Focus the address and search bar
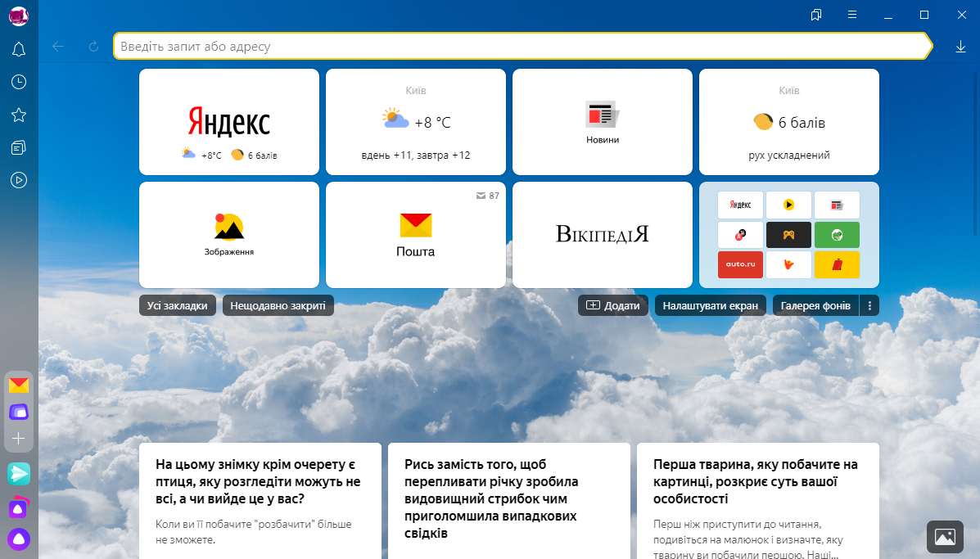Viewport: 980px width, 559px height. coord(522,46)
